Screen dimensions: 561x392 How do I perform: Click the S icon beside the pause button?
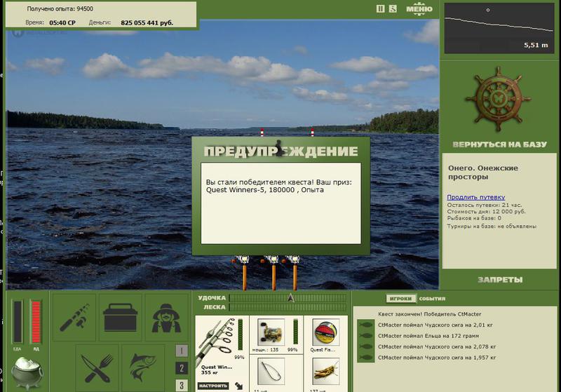pyautogui.click(x=393, y=8)
